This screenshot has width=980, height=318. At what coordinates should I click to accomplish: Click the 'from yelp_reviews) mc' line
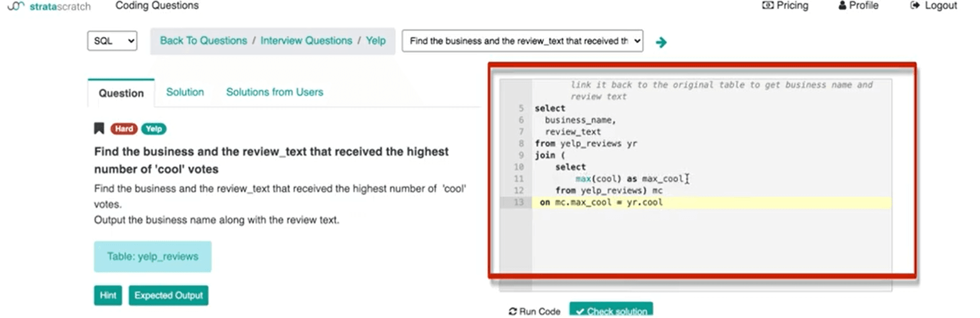point(609,191)
